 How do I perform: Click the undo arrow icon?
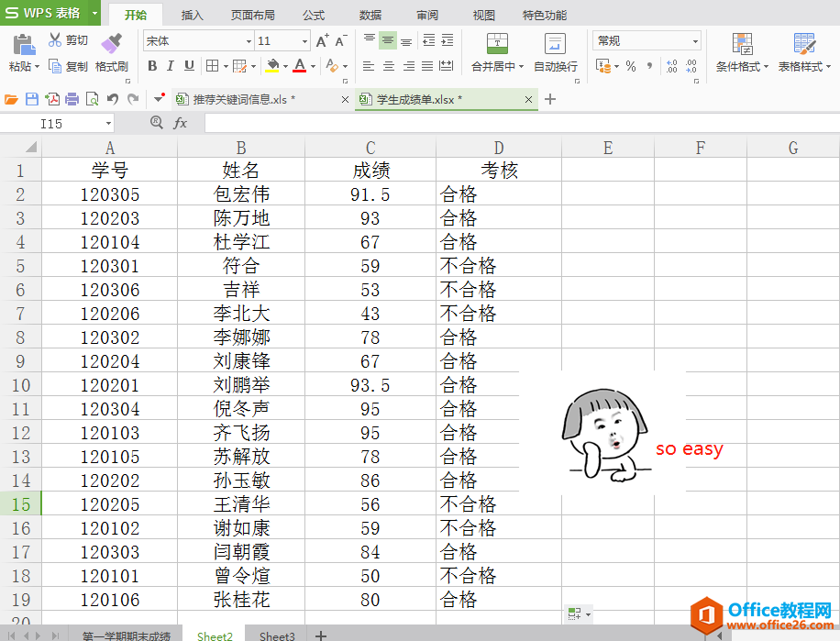pos(113,99)
